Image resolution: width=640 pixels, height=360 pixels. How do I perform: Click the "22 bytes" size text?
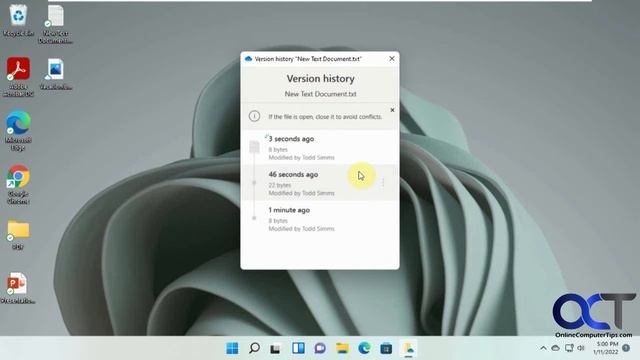tap(280, 185)
